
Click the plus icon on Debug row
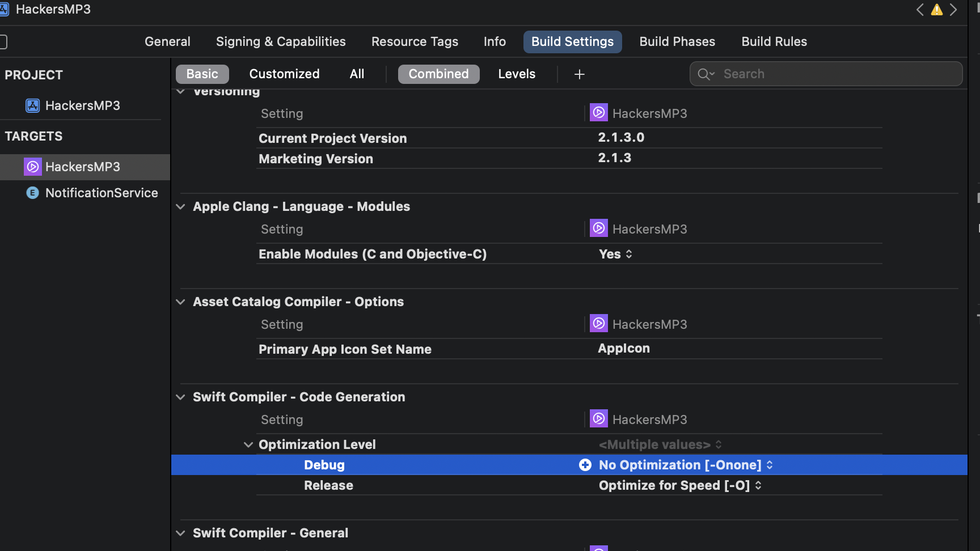pos(585,465)
